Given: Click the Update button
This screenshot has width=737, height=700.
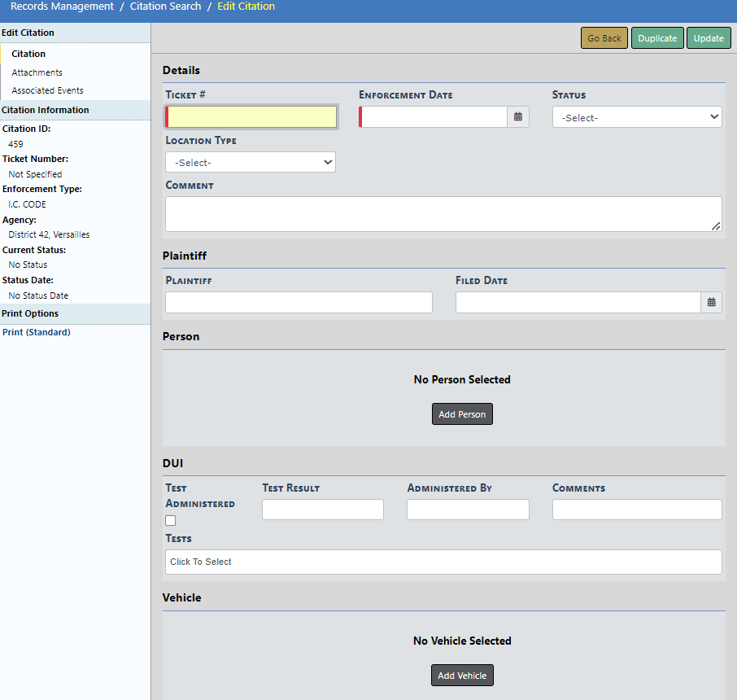Looking at the screenshot, I should point(709,38).
